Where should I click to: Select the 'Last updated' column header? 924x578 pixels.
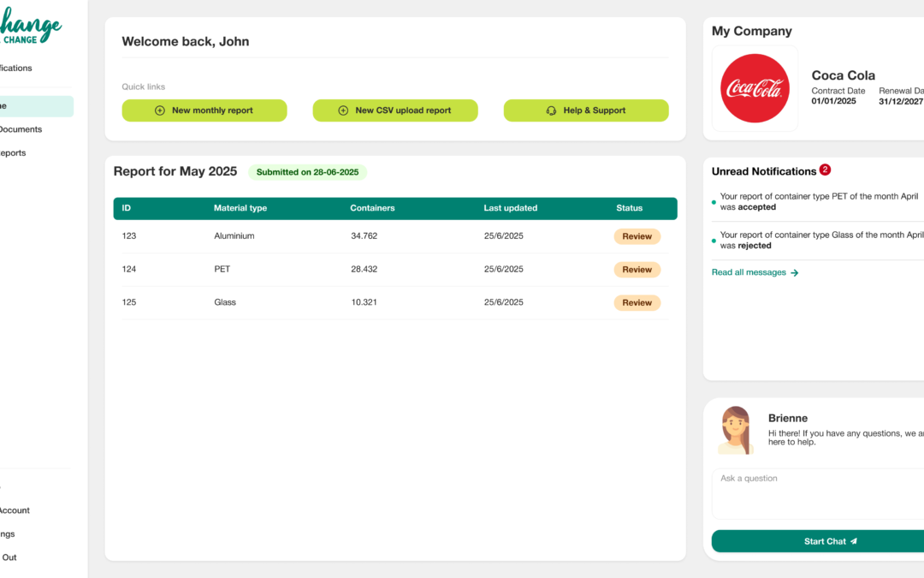tap(510, 208)
